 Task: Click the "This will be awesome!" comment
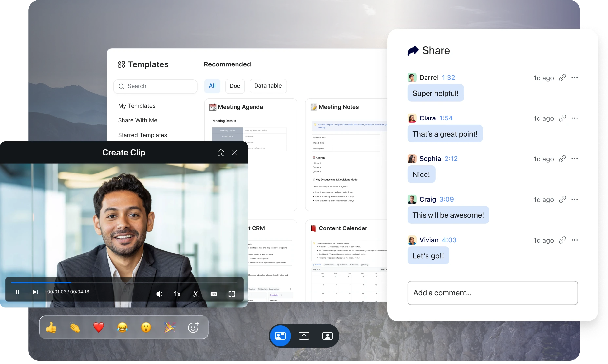click(x=448, y=215)
